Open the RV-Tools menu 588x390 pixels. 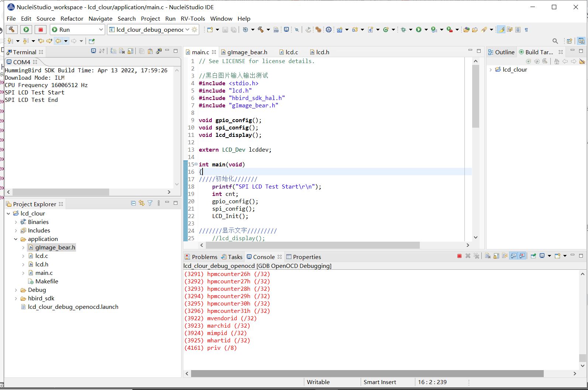pos(193,18)
